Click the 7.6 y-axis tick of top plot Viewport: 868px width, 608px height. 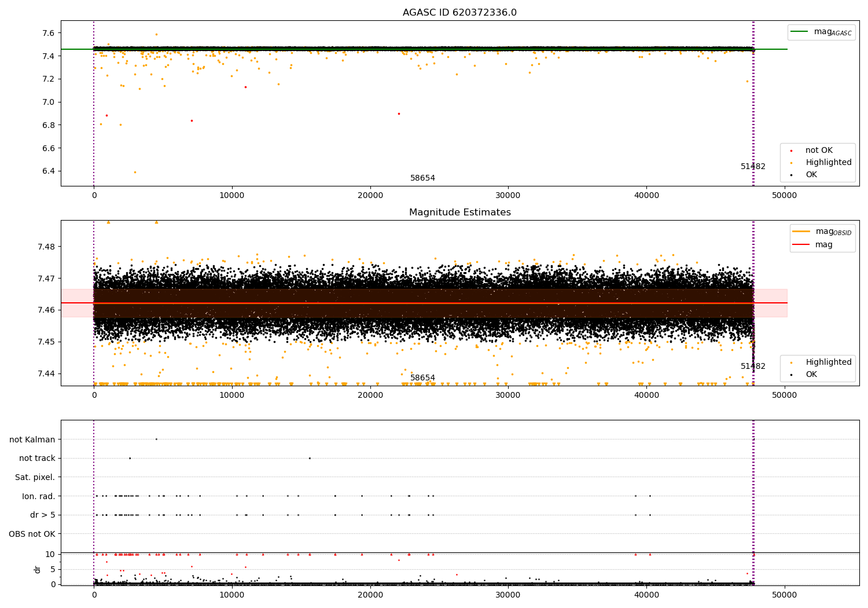click(x=49, y=33)
